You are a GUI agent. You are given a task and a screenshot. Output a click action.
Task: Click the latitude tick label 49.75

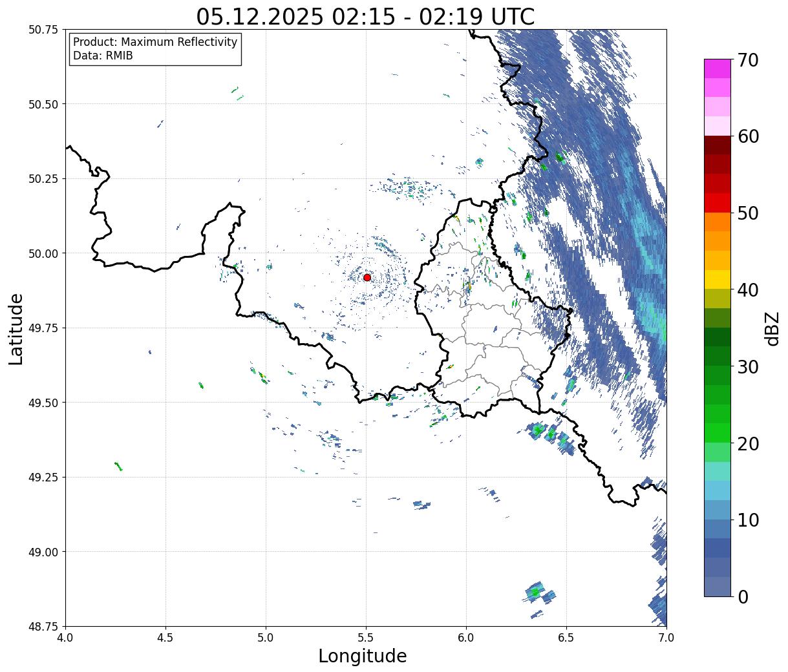tap(43, 328)
